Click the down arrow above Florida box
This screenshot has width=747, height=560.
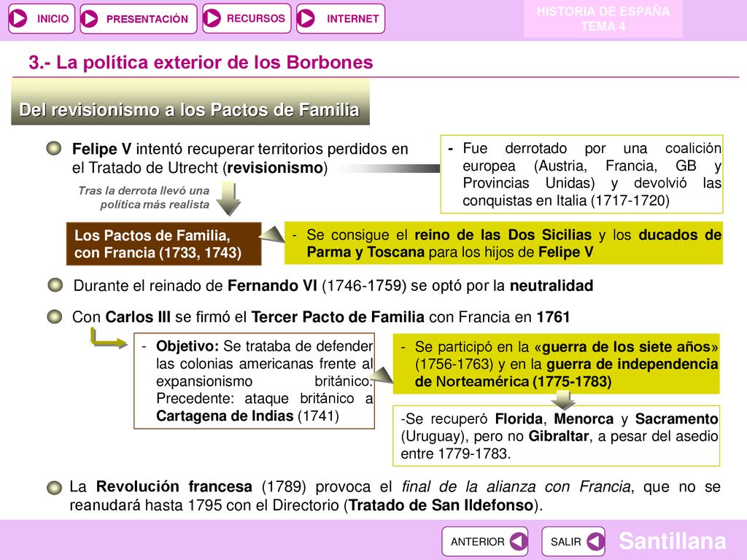pyautogui.click(x=564, y=400)
